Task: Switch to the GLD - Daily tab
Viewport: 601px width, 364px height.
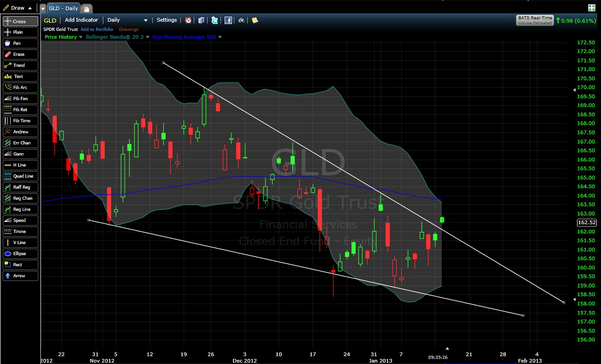Action: coord(64,8)
